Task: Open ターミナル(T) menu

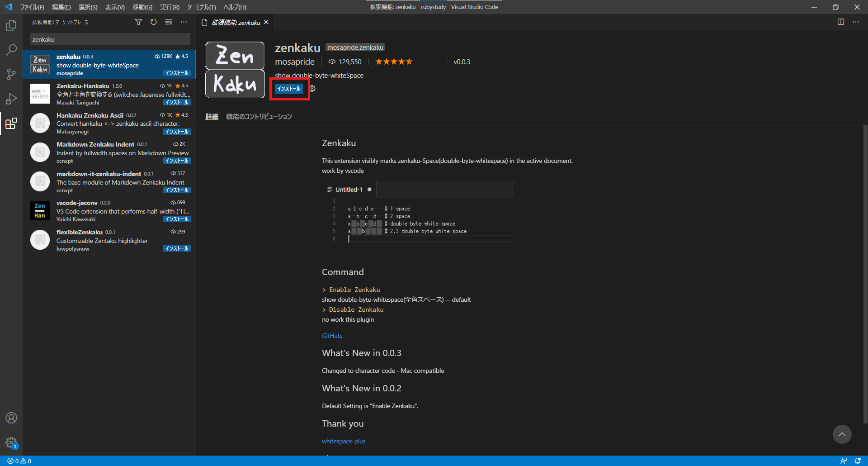Action: click(201, 7)
